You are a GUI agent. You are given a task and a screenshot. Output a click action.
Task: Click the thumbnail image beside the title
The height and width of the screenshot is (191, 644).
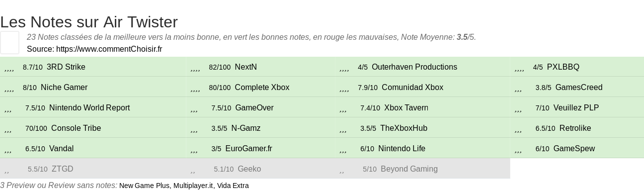[x=9, y=42]
